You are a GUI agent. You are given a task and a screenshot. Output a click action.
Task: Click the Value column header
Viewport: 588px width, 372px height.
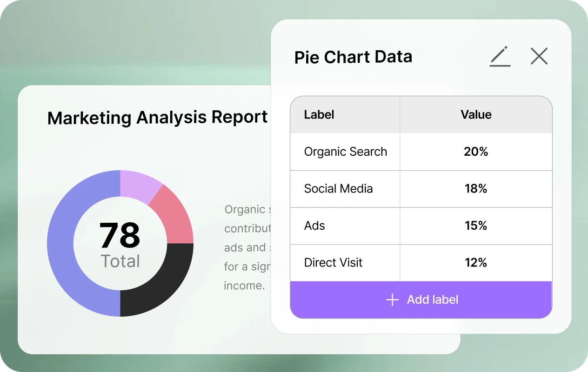(476, 114)
